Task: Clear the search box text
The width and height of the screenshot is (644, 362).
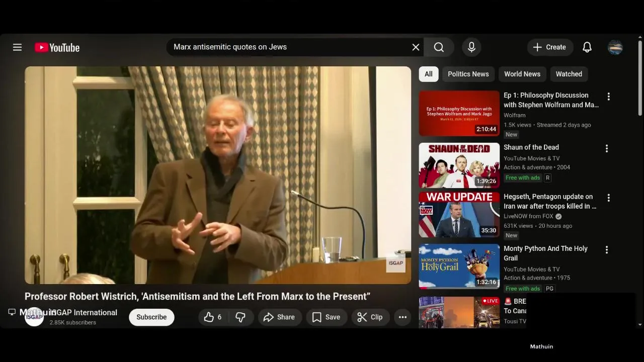Action: [x=416, y=47]
